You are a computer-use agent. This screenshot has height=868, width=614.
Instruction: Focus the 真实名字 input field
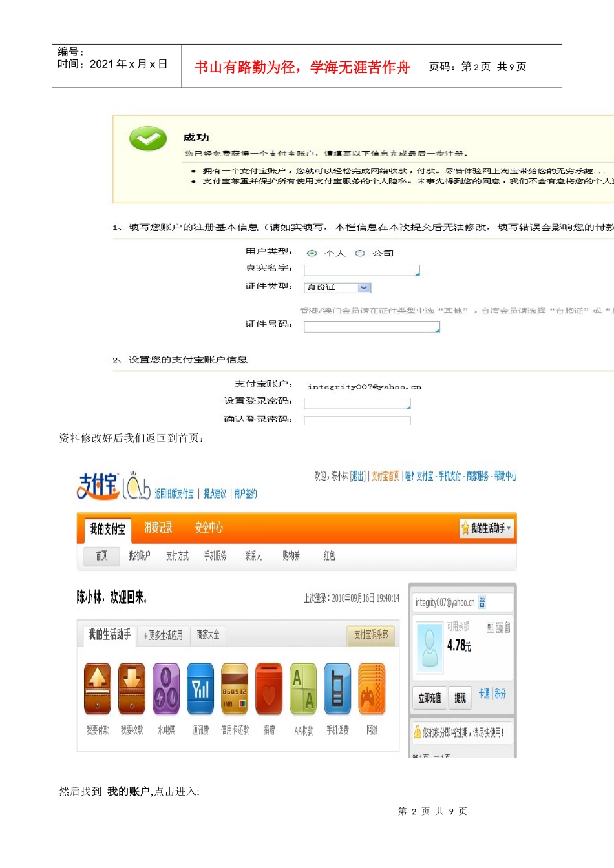(x=362, y=271)
